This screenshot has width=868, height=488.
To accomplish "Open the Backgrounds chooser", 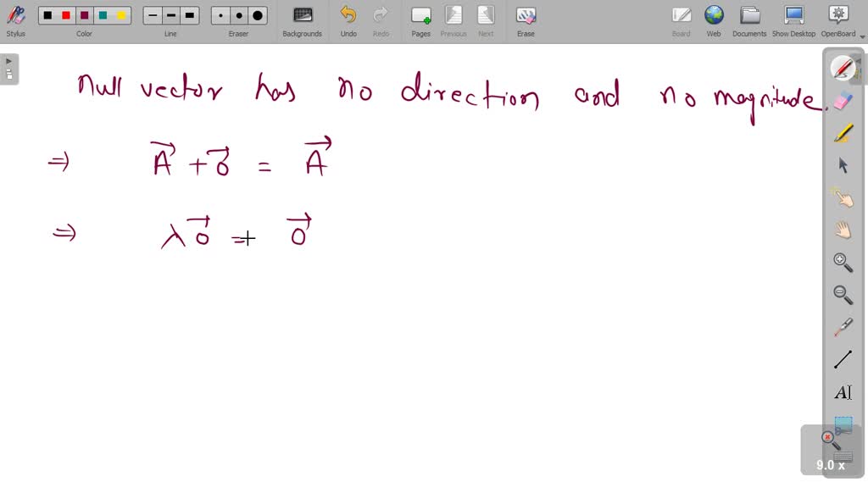I will (303, 21).
